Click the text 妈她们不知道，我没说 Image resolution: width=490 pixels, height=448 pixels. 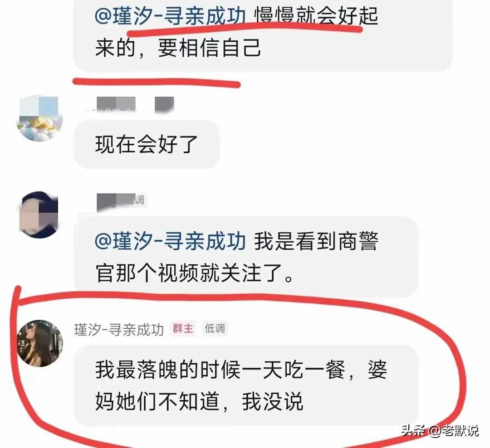click(x=199, y=402)
